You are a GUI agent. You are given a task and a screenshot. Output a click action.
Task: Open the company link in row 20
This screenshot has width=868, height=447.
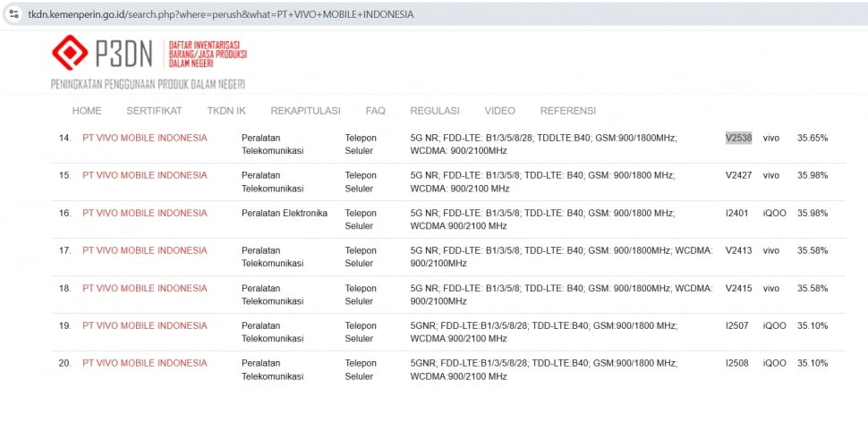click(x=144, y=363)
